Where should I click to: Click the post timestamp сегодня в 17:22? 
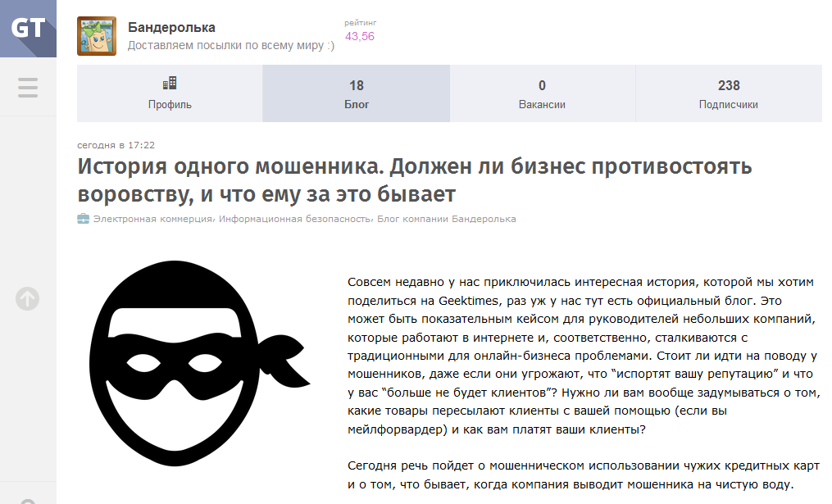coord(116,145)
